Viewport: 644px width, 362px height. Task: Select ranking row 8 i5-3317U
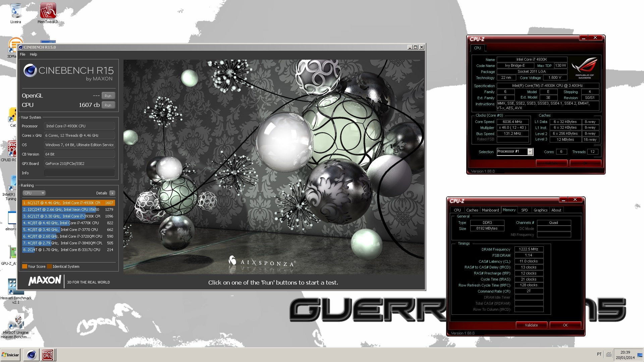pyautogui.click(x=68, y=250)
